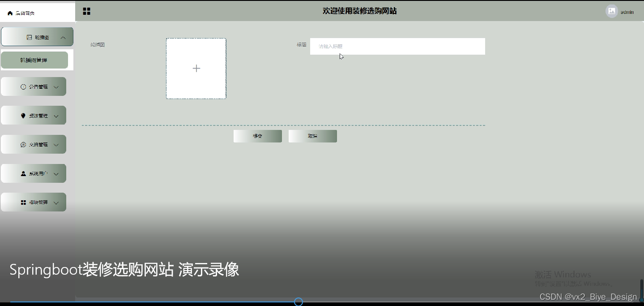Open 轮播图管理 submenu item

[34, 60]
